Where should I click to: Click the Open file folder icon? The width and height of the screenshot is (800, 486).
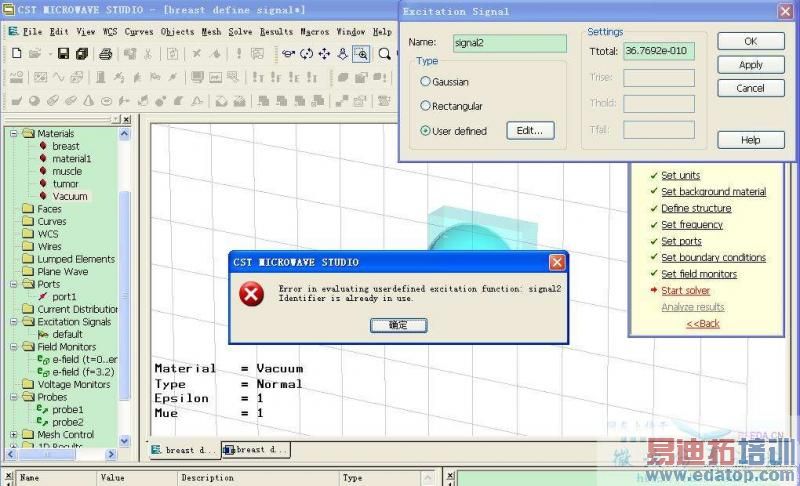pyautogui.click(x=35, y=53)
